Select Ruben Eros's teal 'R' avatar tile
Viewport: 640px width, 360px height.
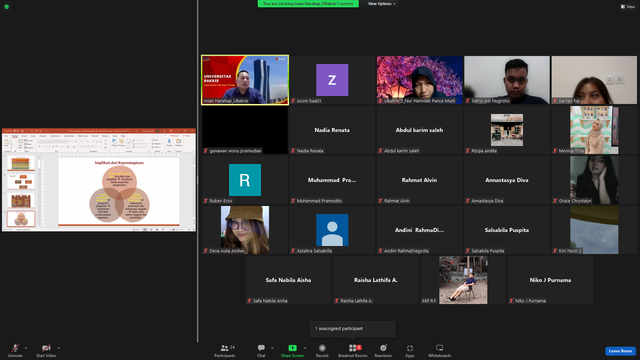pos(245,180)
